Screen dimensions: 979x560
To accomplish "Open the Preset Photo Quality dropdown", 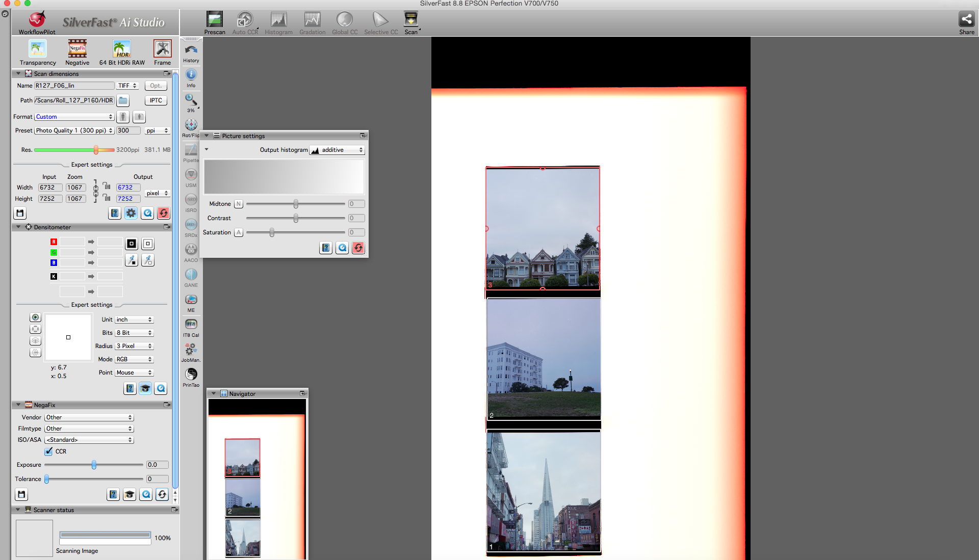I will (74, 130).
